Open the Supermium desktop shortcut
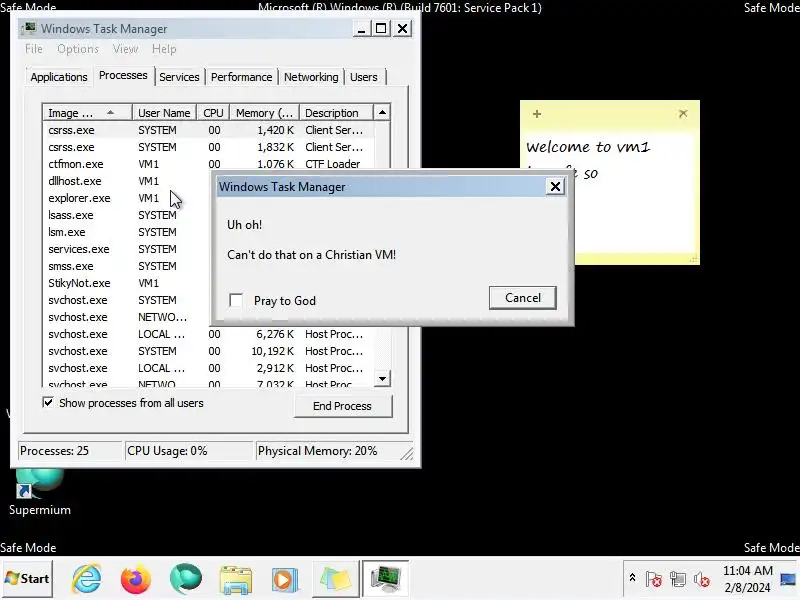This screenshot has width=800, height=600. tap(39, 492)
